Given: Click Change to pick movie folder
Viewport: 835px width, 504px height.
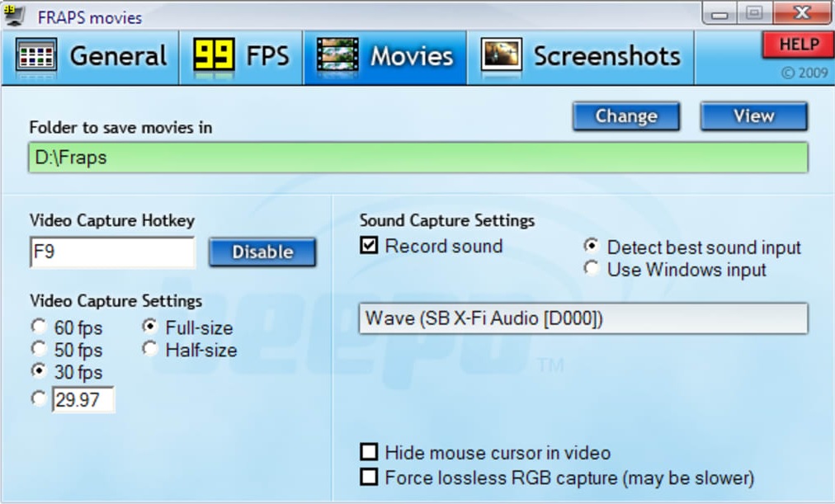Looking at the screenshot, I should point(626,116).
